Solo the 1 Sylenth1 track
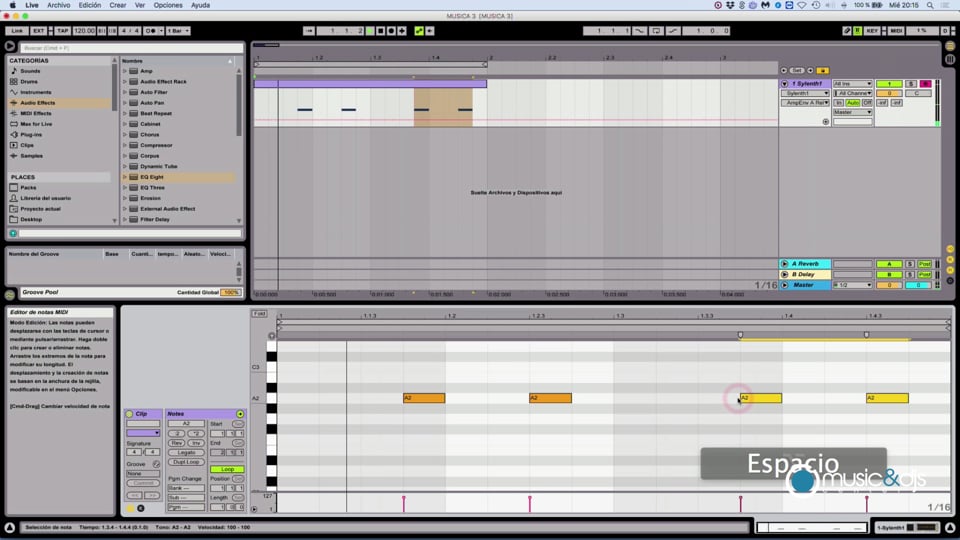The height and width of the screenshot is (540, 960). 911,84
